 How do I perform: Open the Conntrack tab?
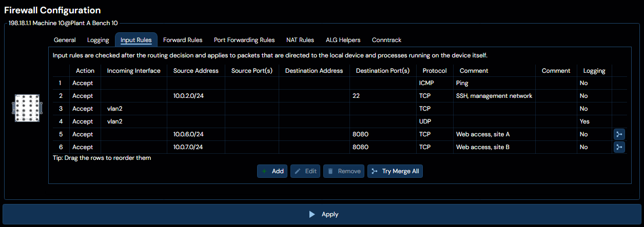pyautogui.click(x=386, y=40)
